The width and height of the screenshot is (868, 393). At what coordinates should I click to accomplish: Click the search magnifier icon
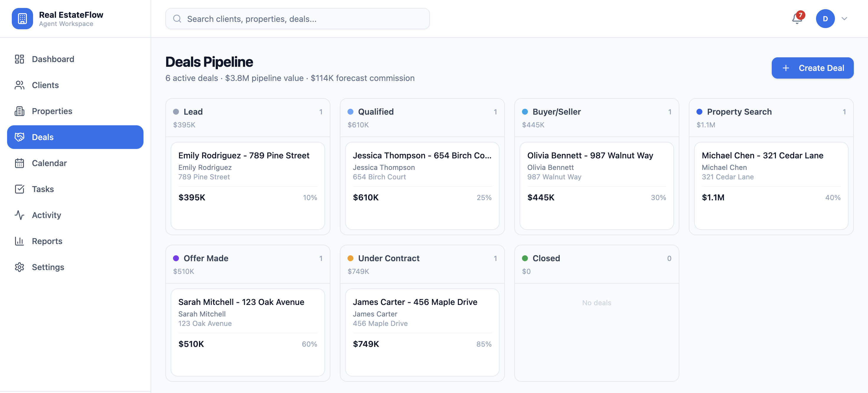[x=177, y=19]
